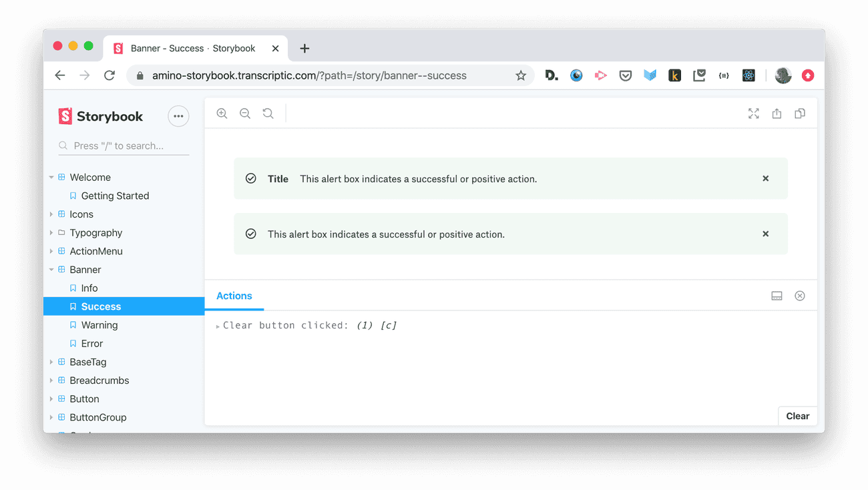868x490 pixels.
Task: Dismiss the banner with Title
Action: click(x=766, y=178)
